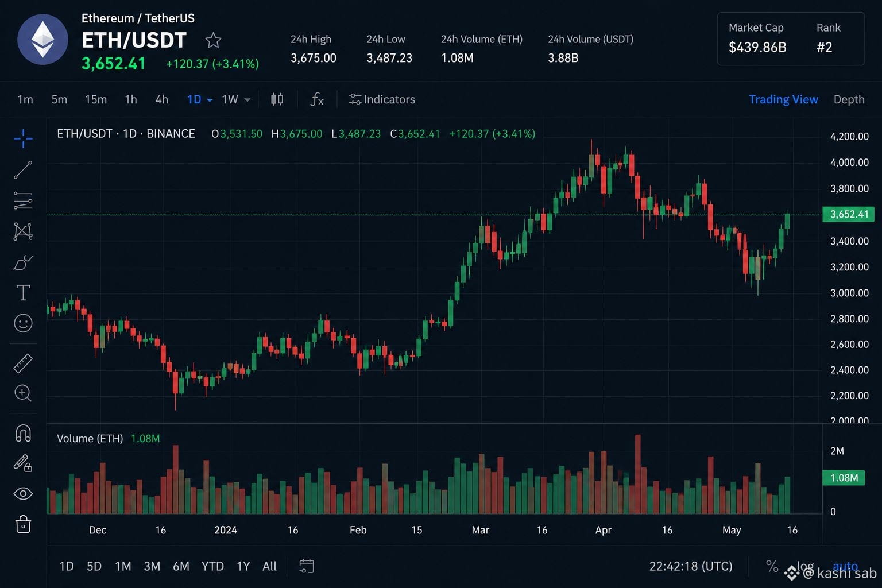This screenshot has height=588, width=882.
Task: Select the Text annotation tool
Action: tap(23, 293)
